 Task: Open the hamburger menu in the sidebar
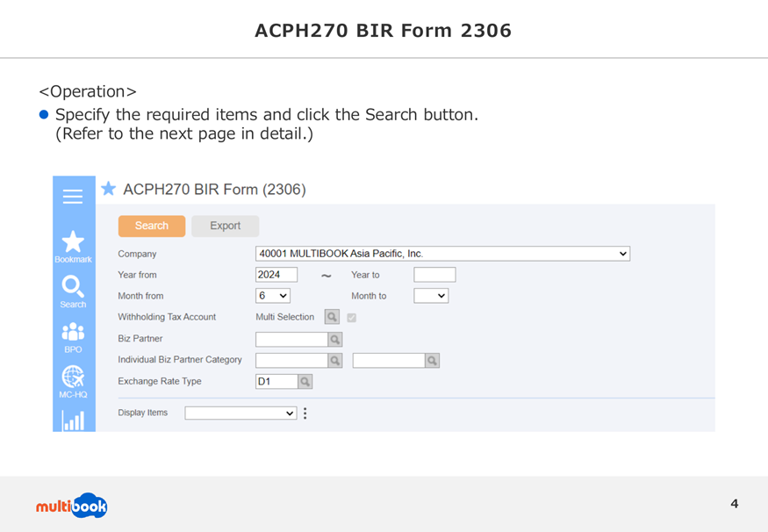(73, 197)
